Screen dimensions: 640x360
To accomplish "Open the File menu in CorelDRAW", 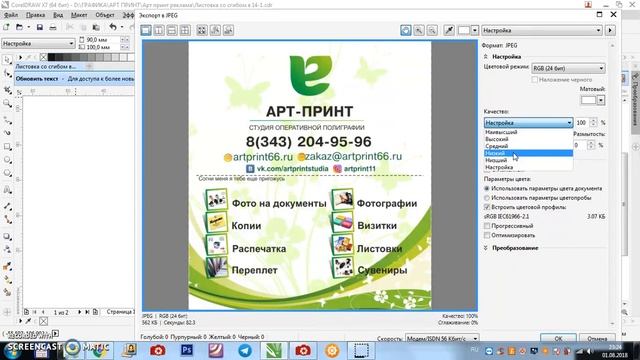I will [11, 15].
